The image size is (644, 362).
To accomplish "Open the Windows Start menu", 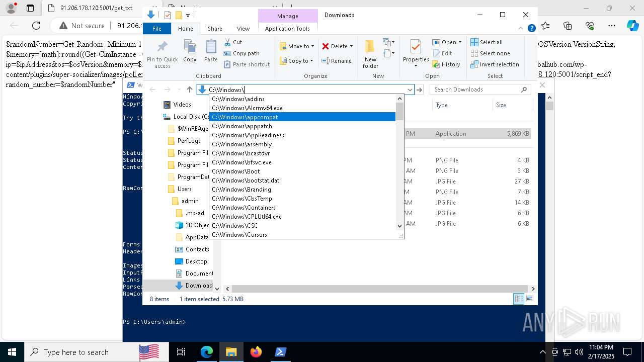I will [x=12, y=352].
